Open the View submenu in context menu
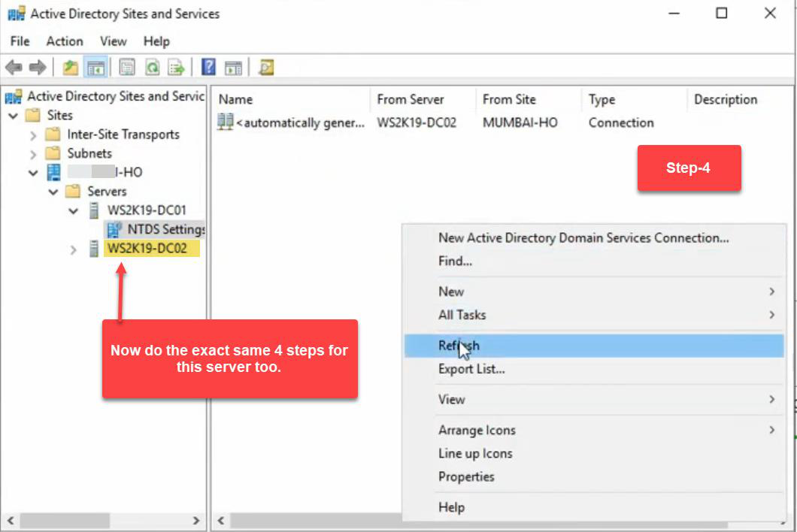 coord(594,400)
